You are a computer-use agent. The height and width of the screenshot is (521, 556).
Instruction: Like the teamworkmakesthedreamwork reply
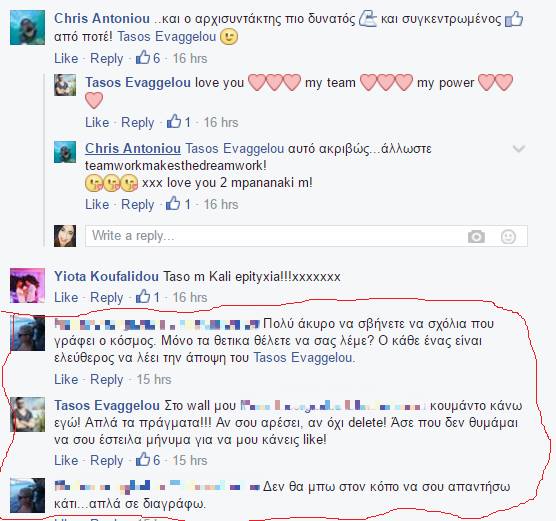tap(97, 204)
